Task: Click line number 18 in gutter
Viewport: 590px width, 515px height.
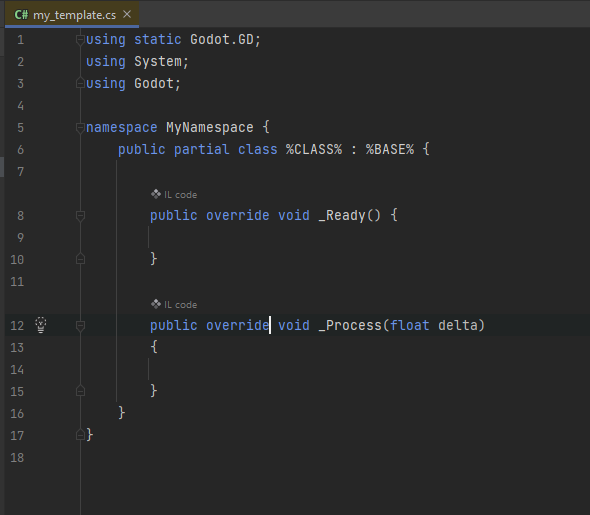Action: coord(17,457)
